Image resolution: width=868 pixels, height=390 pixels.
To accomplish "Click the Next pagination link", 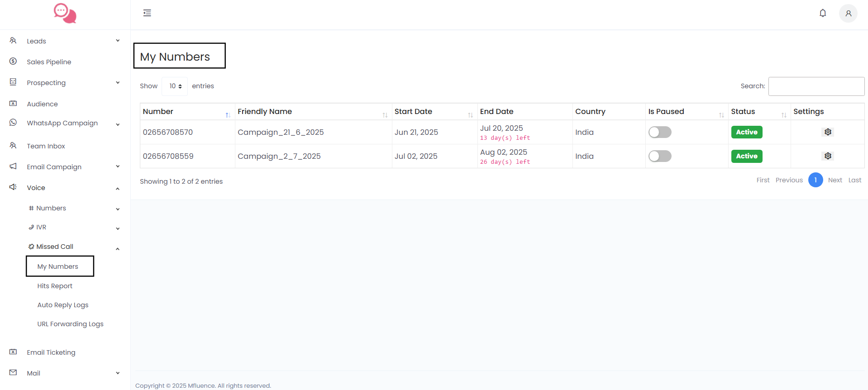I will (835, 180).
